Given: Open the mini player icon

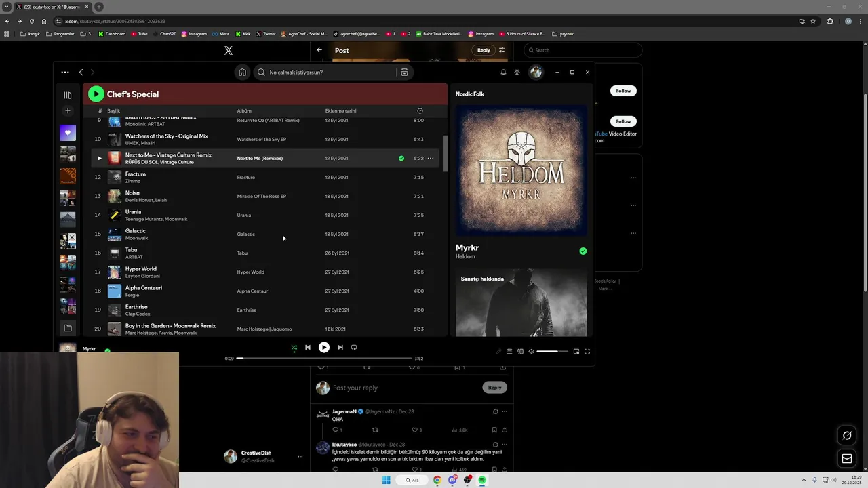Looking at the screenshot, I should [576, 351].
